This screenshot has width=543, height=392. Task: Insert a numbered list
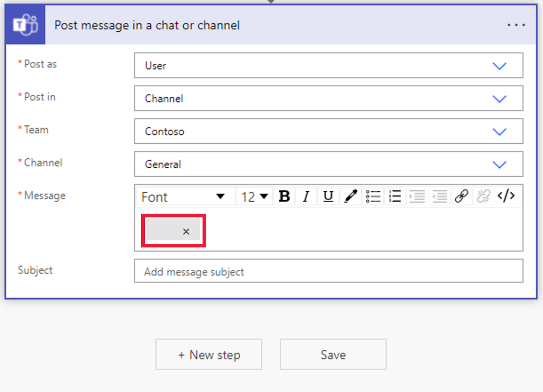click(395, 197)
